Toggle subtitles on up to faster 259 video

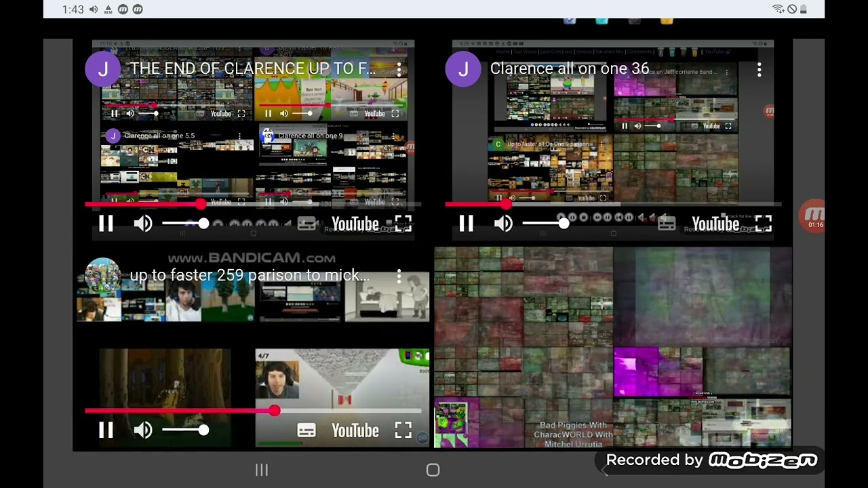click(x=307, y=430)
